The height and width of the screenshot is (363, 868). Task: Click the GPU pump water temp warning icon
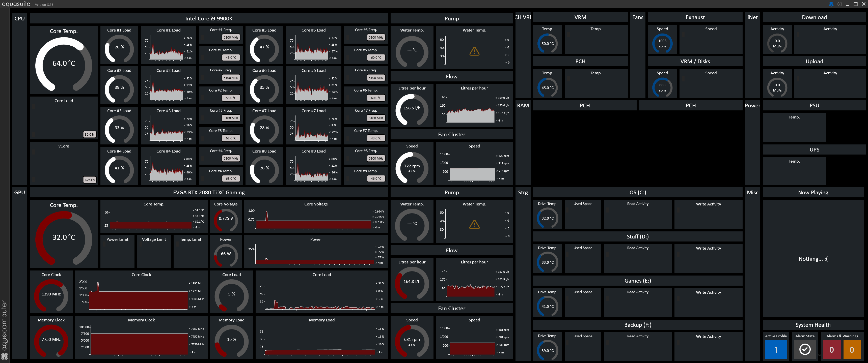(x=474, y=225)
